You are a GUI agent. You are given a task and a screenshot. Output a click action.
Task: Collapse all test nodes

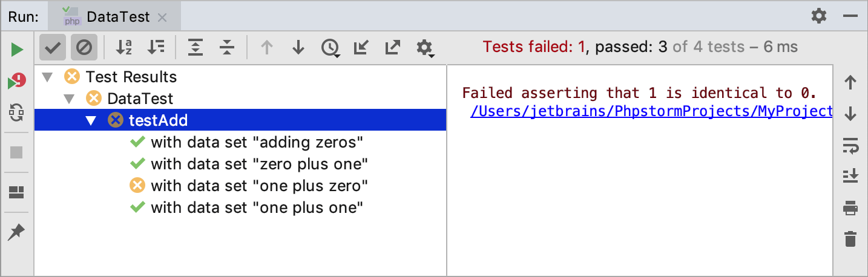coord(227,47)
